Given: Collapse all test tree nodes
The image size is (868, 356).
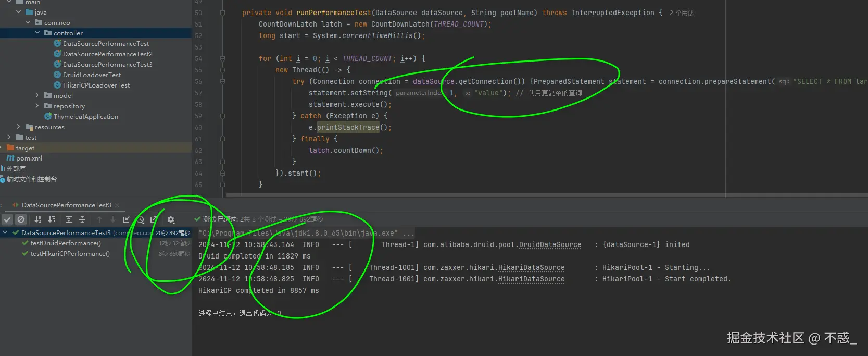Looking at the screenshot, I should (x=82, y=219).
